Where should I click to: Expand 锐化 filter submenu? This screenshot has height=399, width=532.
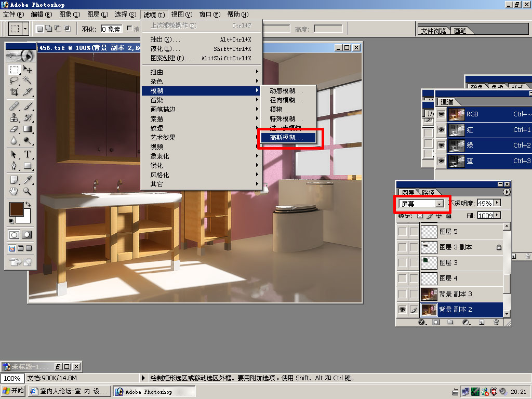point(201,165)
